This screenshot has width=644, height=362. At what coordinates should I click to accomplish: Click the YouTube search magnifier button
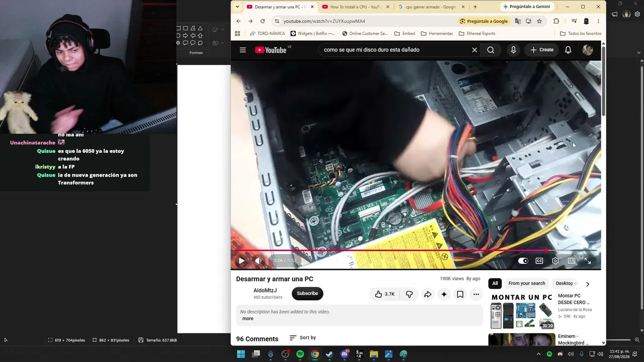click(x=491, y=50)
